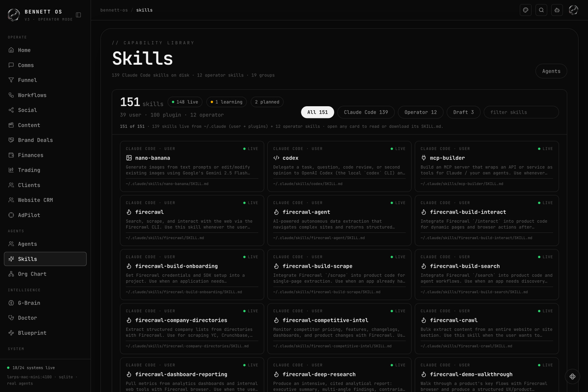Click the bennett-os breadcrumb link
This screenshot has height=392, width=588.
[x=114, y=10]
